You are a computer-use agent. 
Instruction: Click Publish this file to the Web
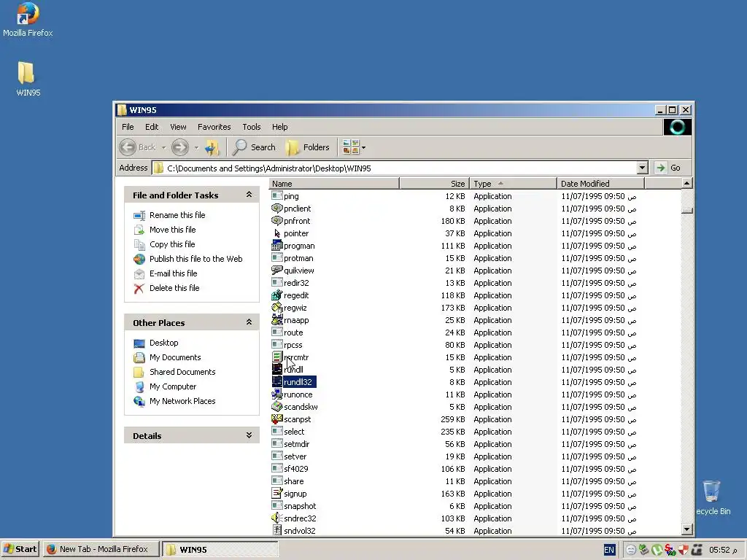coord(196,259)
